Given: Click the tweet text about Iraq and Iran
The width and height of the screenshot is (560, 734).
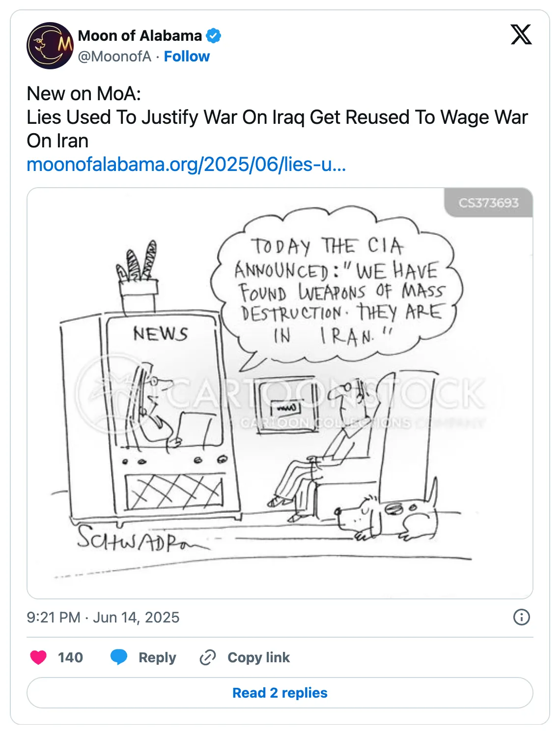Looking at the screenshot, I should click(277, 117).
